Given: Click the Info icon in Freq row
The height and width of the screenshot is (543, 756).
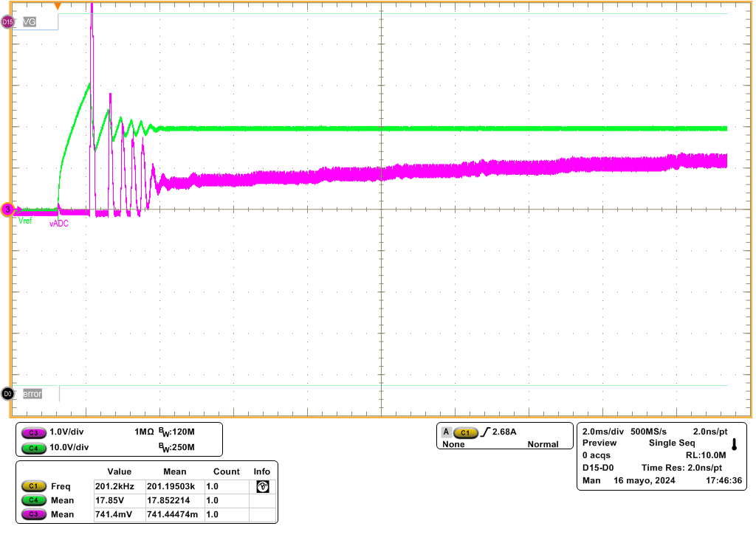Looking at the screenshot, I should click(x=262, y=487).
